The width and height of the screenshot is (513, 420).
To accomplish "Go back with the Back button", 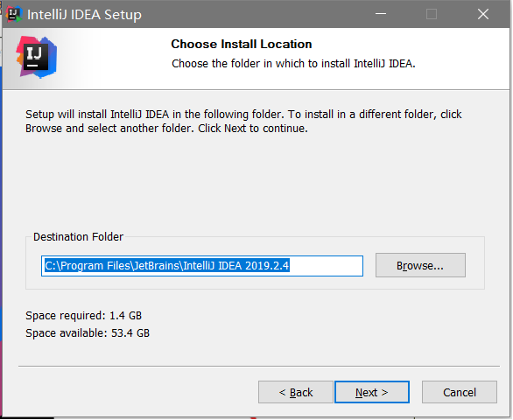I will [x=296, y=392].
